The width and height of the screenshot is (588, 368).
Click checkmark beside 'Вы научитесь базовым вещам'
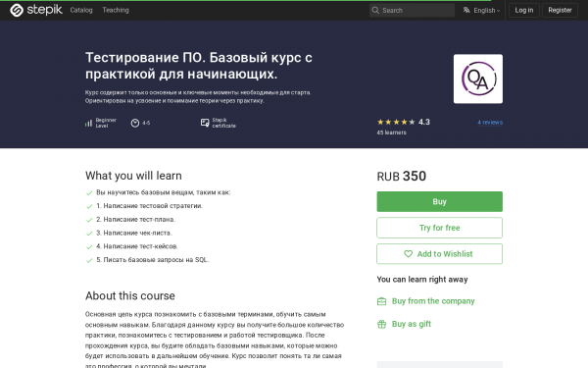coord(89,193)
